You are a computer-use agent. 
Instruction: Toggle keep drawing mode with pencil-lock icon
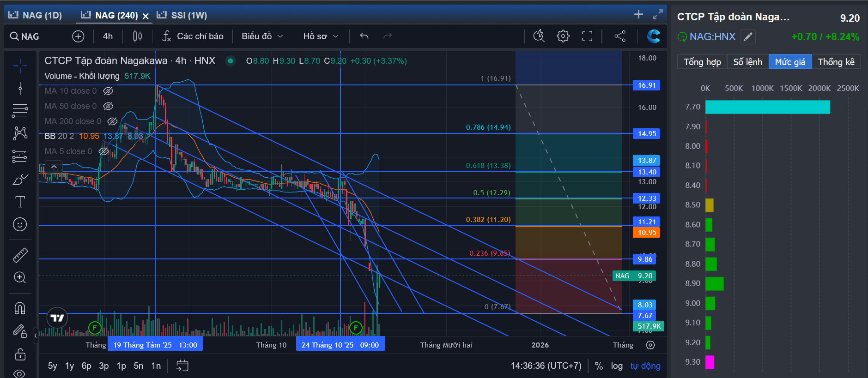coord(20,331)
